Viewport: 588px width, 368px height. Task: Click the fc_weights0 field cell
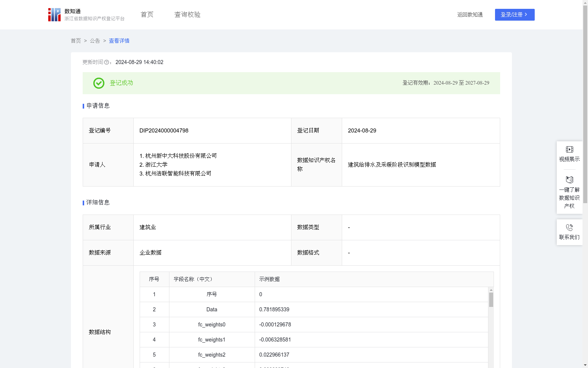(x=212, y=325)
